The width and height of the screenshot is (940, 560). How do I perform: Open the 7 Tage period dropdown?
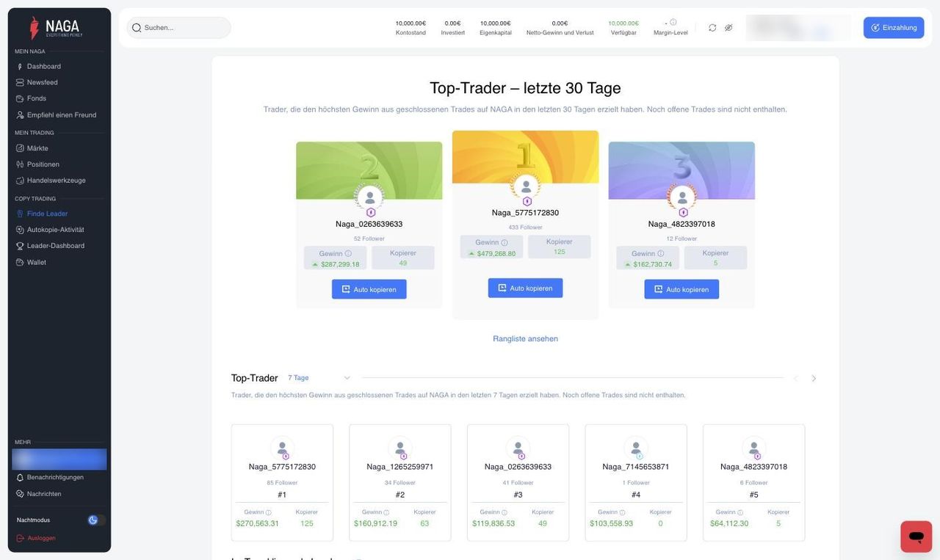pyautogui.click(x=319, y=378)
